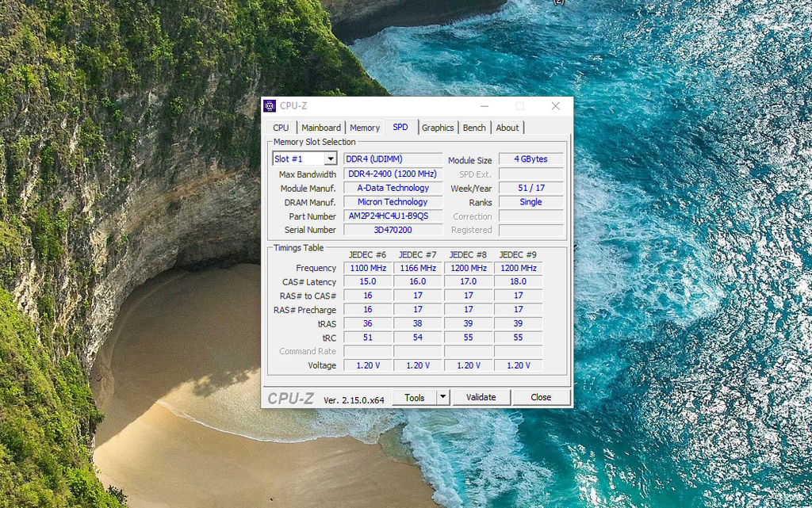Viewport: 812px width, 508px height.
Task: Click the empty SPD Ext. field
Action: pos(530,174)
